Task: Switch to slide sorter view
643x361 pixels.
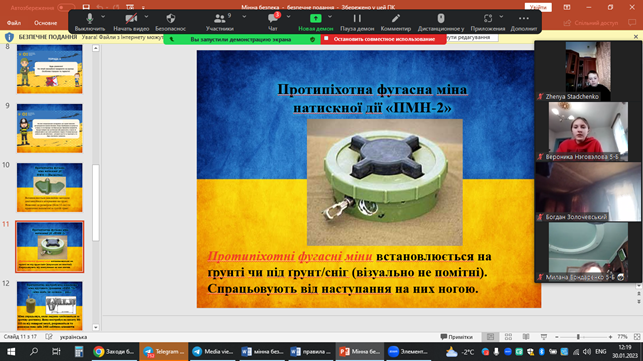Action: tap(508, 337)
